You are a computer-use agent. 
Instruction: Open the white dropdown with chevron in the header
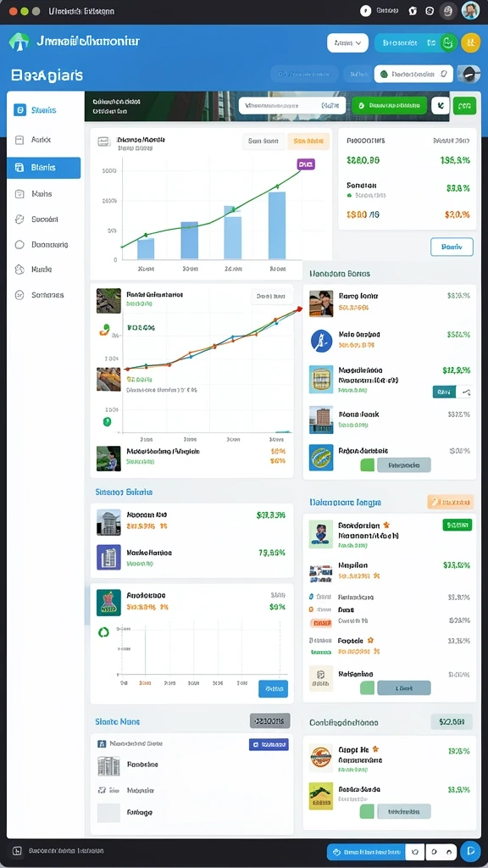click(347, 42)
